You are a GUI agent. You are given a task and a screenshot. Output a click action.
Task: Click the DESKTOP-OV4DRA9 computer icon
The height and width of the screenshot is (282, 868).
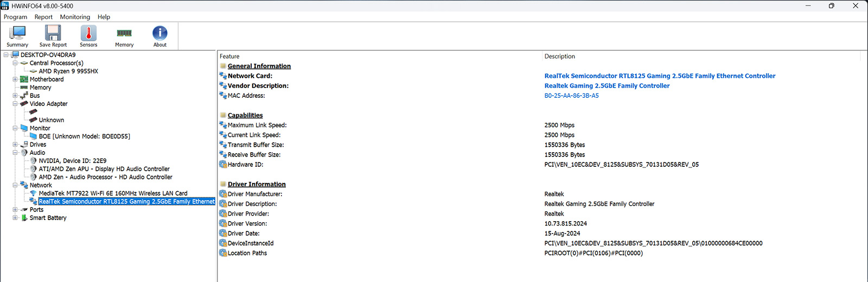15,55
